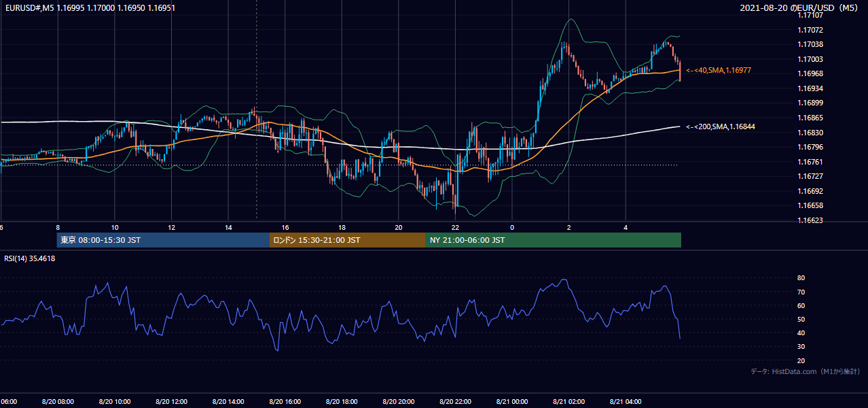The height and width of the screenshot is (408, 868).
Task: Click RSI axis level 30
Action: pos(801,347)
